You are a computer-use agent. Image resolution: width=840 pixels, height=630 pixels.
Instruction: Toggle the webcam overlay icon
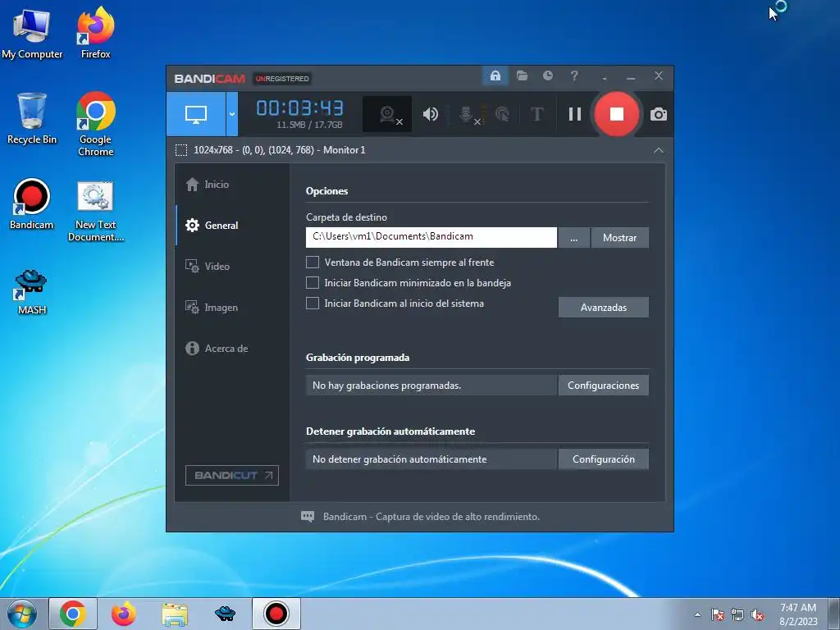click(x=387, y=114)
